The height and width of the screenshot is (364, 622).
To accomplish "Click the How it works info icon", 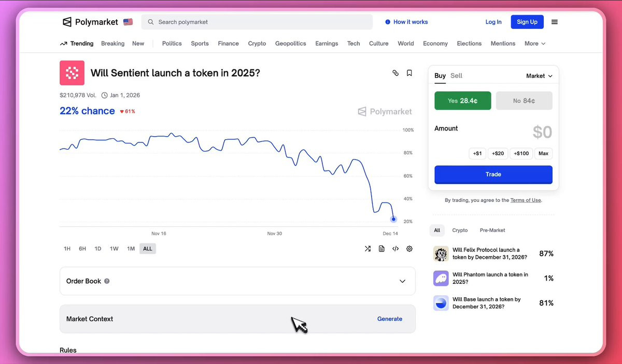I will click(388, 22).
